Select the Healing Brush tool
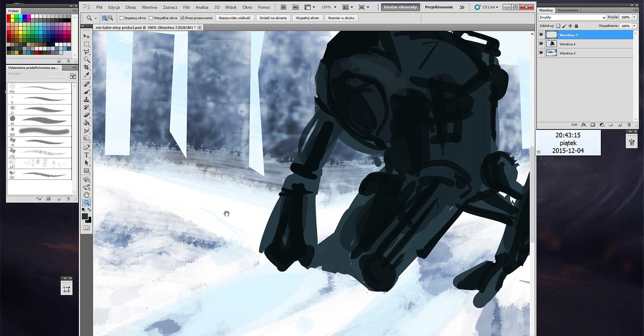Image resolution: width=644 pixels, height=336 pixels. coord(86,84)
